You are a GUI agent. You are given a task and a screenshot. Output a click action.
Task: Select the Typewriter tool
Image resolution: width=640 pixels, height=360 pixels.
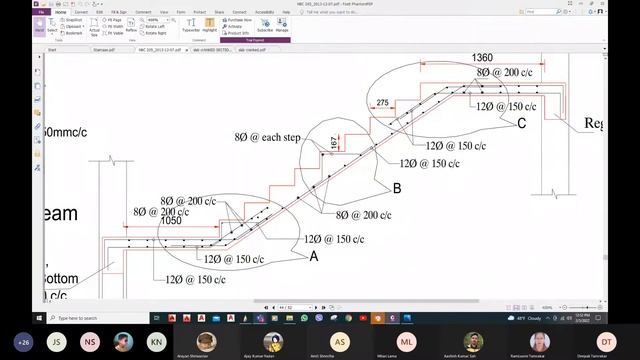tap(191, 25)
